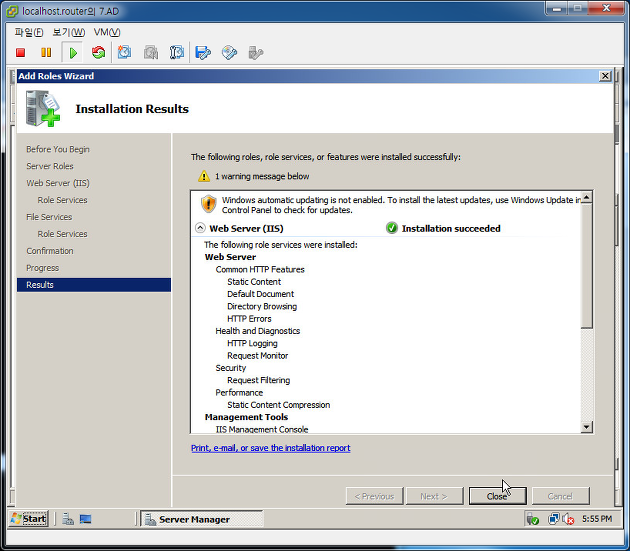The image size is (630, 551).
Task: Click Health and Diagnostics heading
Action: point(258,331)
